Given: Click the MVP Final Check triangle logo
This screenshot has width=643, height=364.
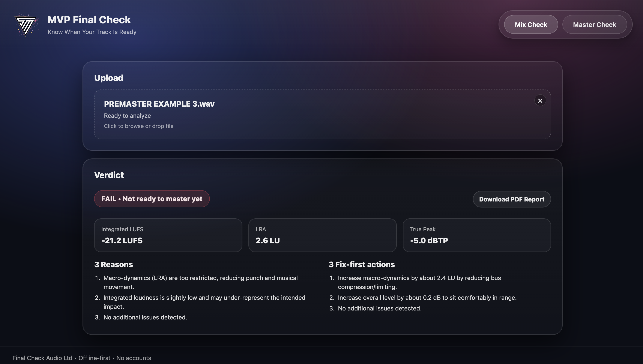Looking at the screenshot, I should [x=26, y=25].
